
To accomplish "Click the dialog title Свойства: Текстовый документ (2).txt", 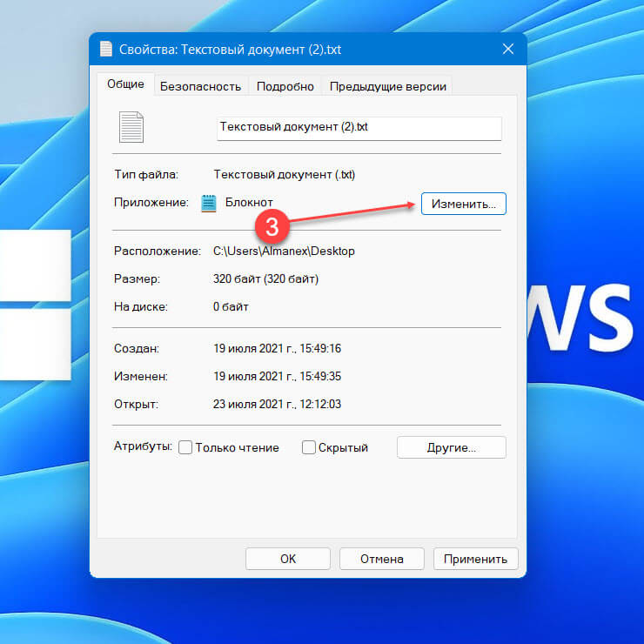I will 230,50.
